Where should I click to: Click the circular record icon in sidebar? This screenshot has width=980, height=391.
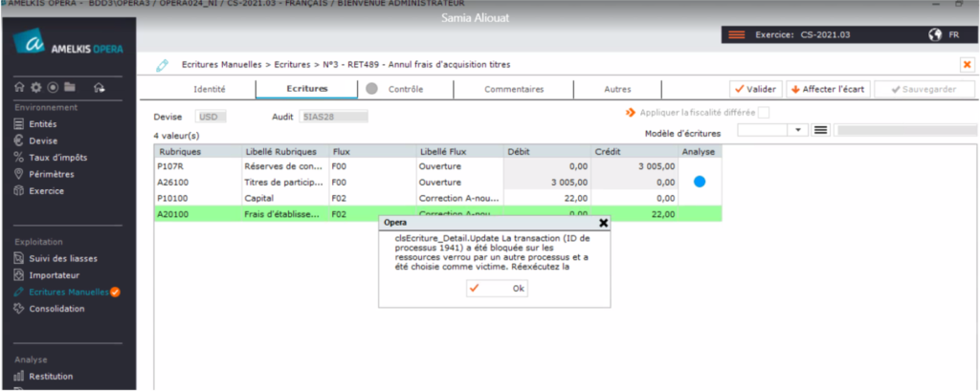[x=53, y=88]
